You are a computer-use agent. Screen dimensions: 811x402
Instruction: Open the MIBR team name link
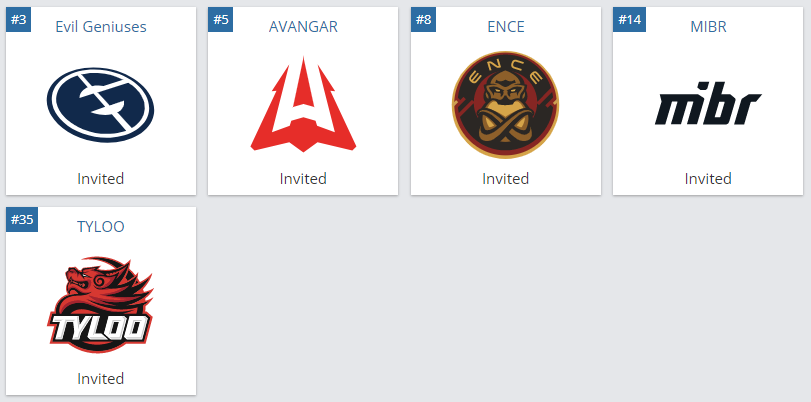[x=708, y=26]
